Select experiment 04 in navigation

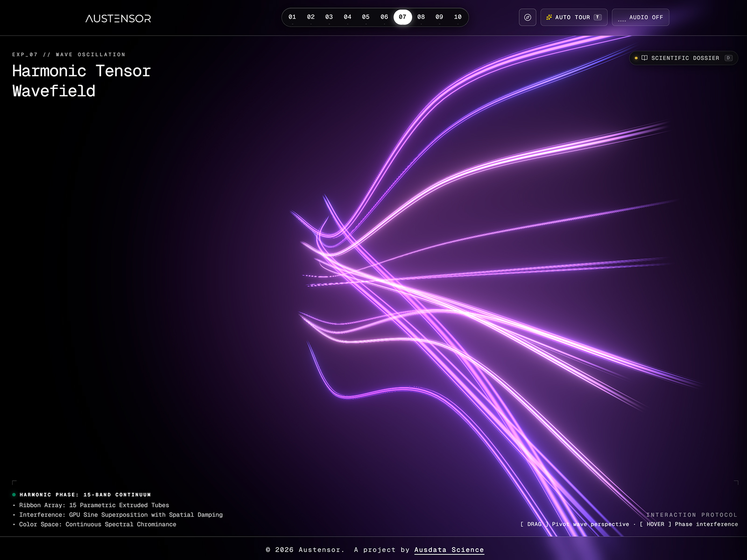(347, 17)
